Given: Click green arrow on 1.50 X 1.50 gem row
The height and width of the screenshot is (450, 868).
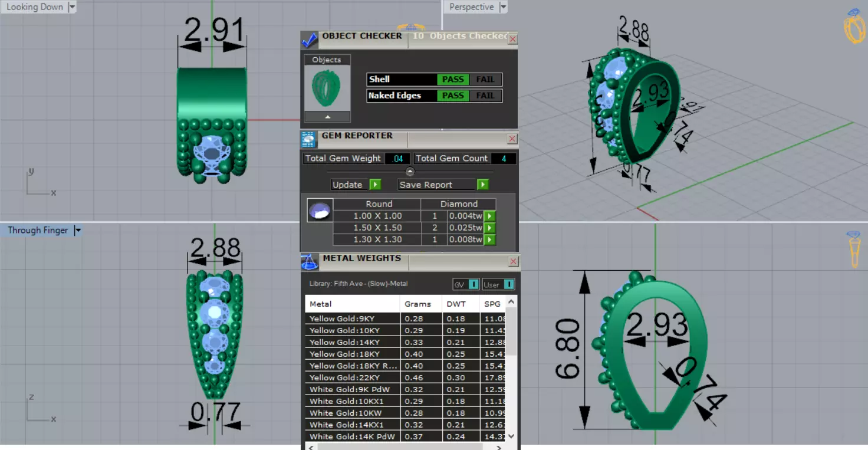Looking at the screenshot, I should pos(489,228).
